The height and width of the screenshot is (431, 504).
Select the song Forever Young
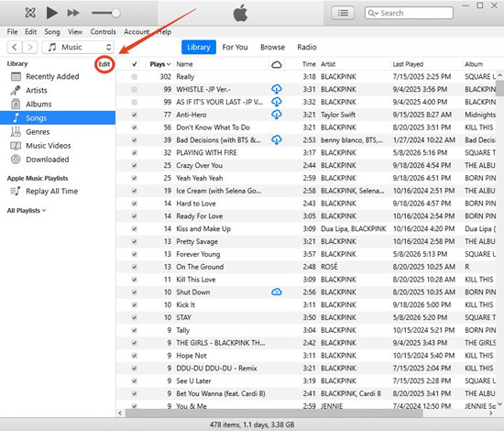198,254
